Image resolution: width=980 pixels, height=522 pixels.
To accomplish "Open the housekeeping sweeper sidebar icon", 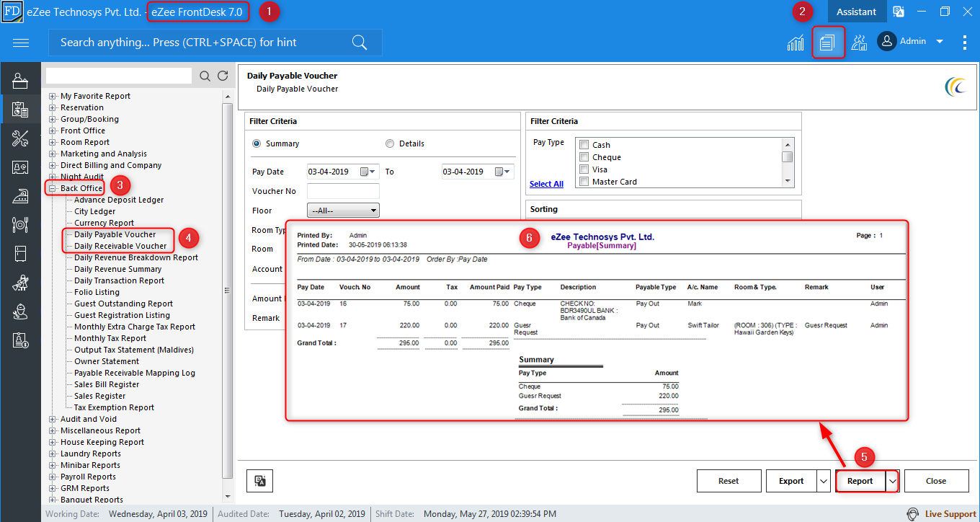I will [x=20, y=283].
